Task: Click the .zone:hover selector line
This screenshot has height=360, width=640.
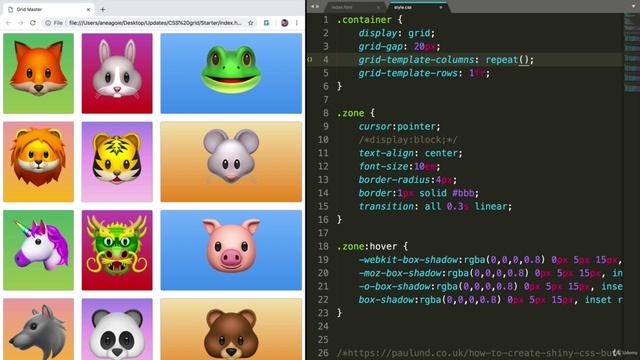Action: pos(367,246)
